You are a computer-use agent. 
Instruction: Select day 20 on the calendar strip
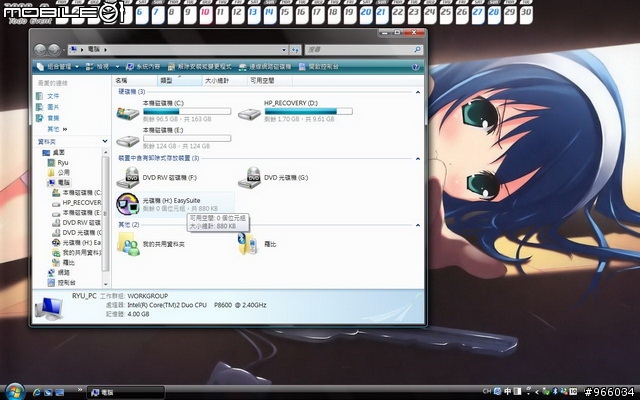tap(366, 13)
